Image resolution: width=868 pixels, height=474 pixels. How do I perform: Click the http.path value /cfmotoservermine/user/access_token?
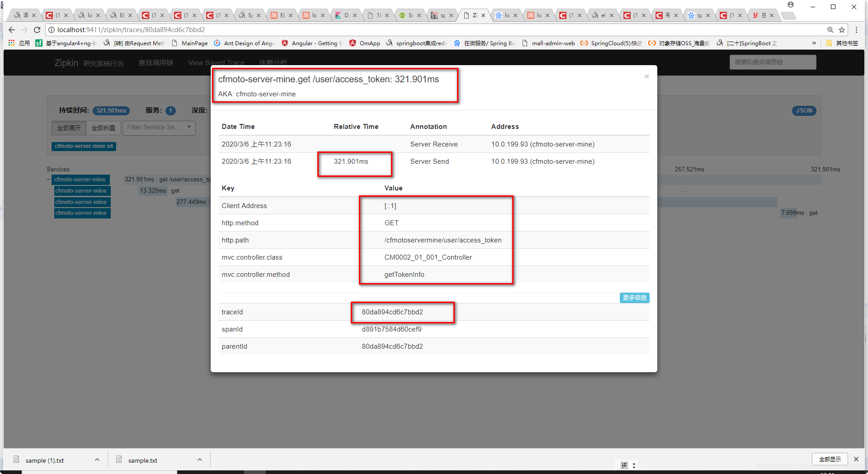[443, 240]
